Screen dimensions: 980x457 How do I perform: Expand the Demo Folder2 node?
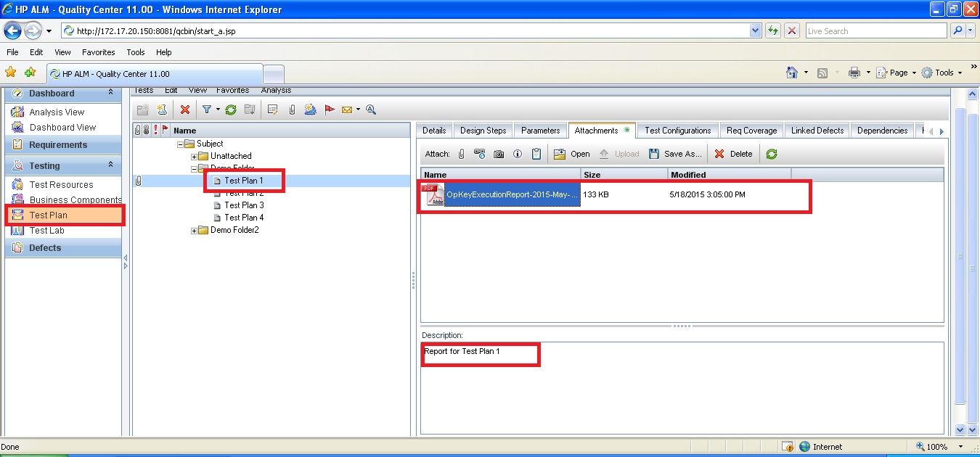tap(194, 231)
